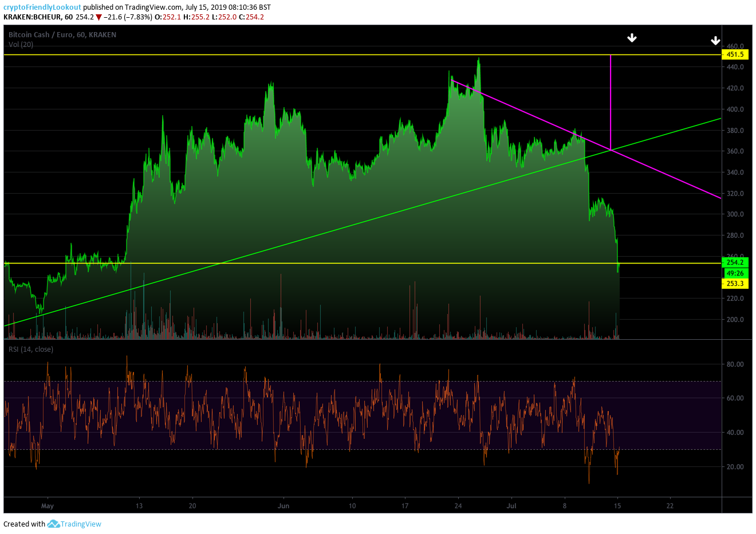The width and height of the screenshot is (756, 534).
Task: Click the 440.0 price axis label
Action: tap(735, 67)
